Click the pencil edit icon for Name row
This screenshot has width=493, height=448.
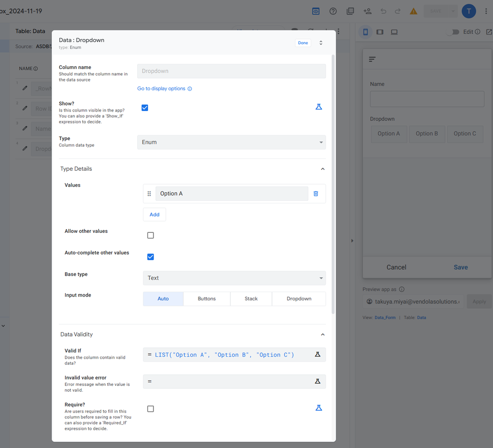click(x=25, y=128)
